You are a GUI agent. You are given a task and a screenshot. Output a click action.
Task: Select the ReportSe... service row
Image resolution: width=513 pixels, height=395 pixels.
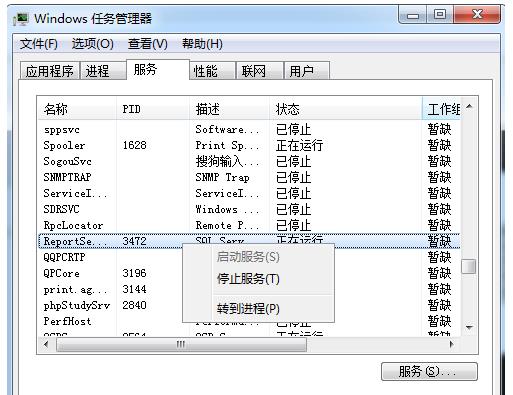(249, 241)
